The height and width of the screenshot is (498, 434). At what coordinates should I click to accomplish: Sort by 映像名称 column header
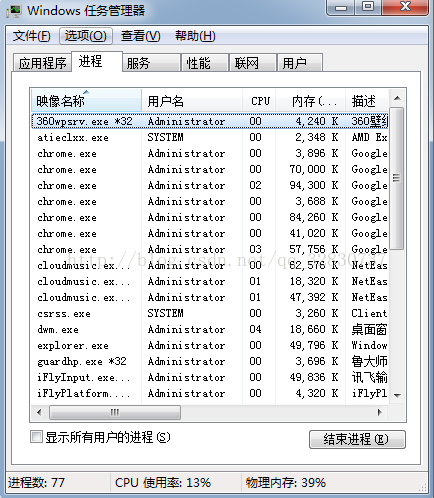point(86,101)
